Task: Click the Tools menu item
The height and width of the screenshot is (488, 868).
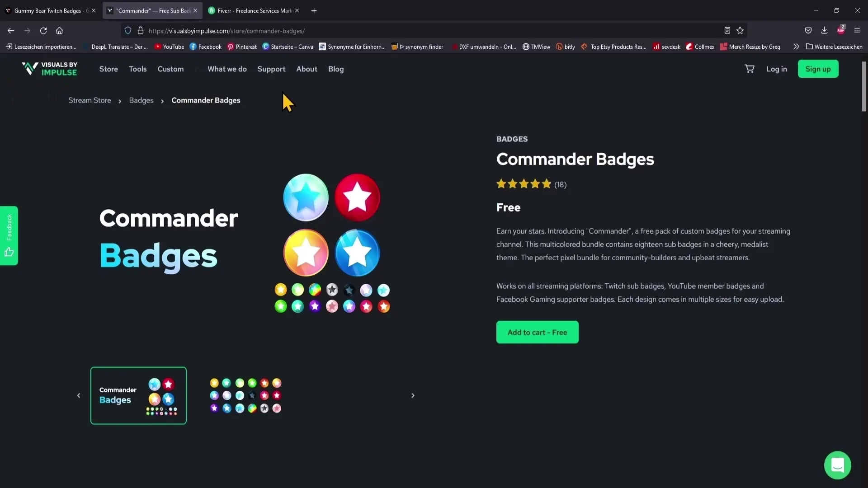Action: pyautogui.click(x=138, y=69)
